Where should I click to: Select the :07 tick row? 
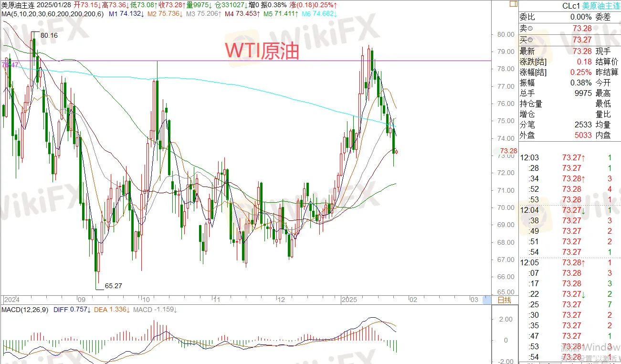569,273
